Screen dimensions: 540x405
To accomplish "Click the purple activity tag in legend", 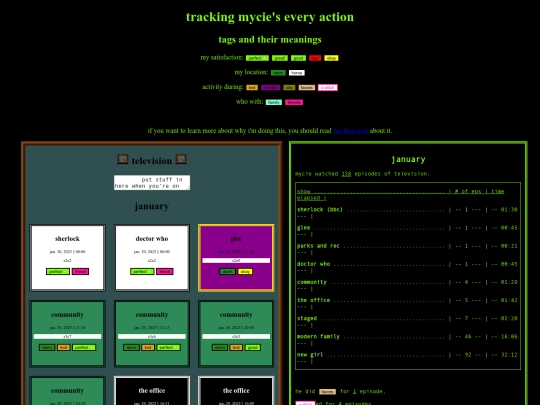I will pos(270,87).
